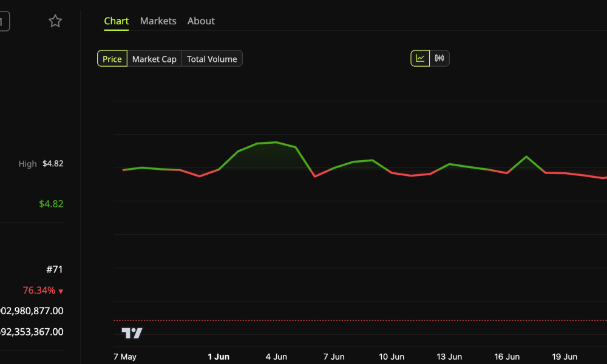The height and width of the screenshot is (364, 607).
Task: Click the value ending 980,877.00
Action: (32, 311)
